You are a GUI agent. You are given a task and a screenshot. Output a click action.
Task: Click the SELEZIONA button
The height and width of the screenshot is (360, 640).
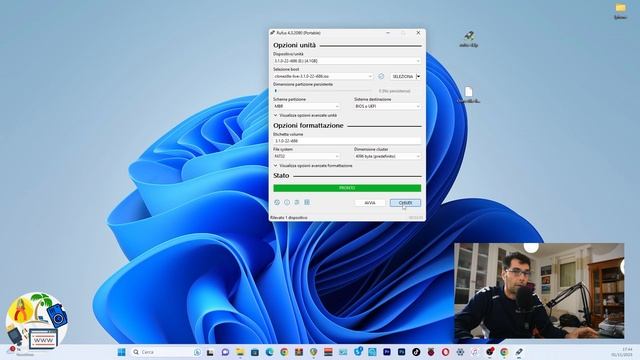(402, 76)
